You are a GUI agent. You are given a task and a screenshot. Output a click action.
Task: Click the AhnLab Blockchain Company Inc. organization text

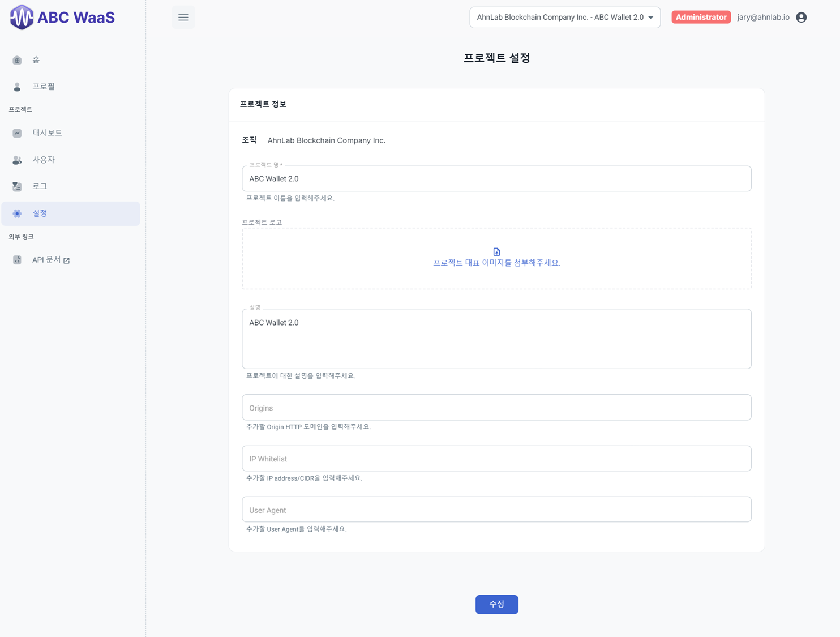click(327, 140)
